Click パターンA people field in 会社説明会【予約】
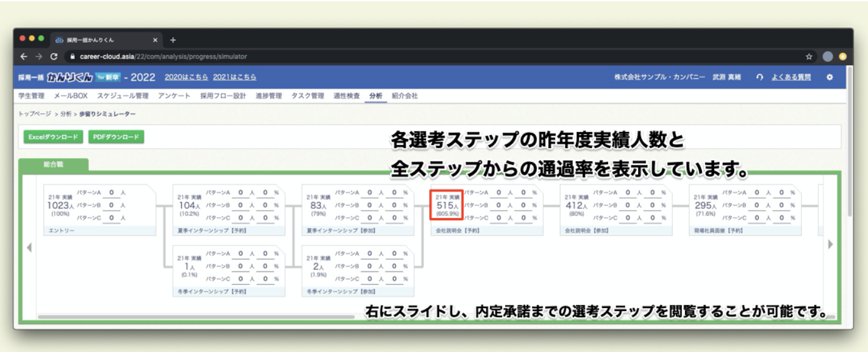Screen dimensions: 868x352 point(498,193)
